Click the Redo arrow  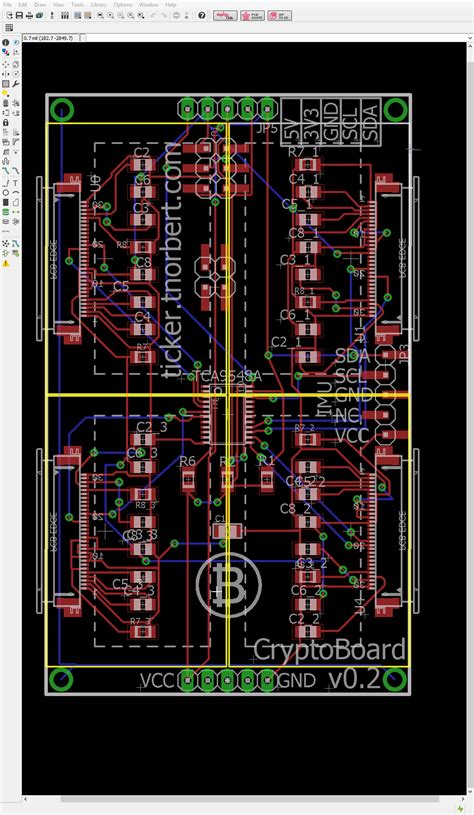164,15
